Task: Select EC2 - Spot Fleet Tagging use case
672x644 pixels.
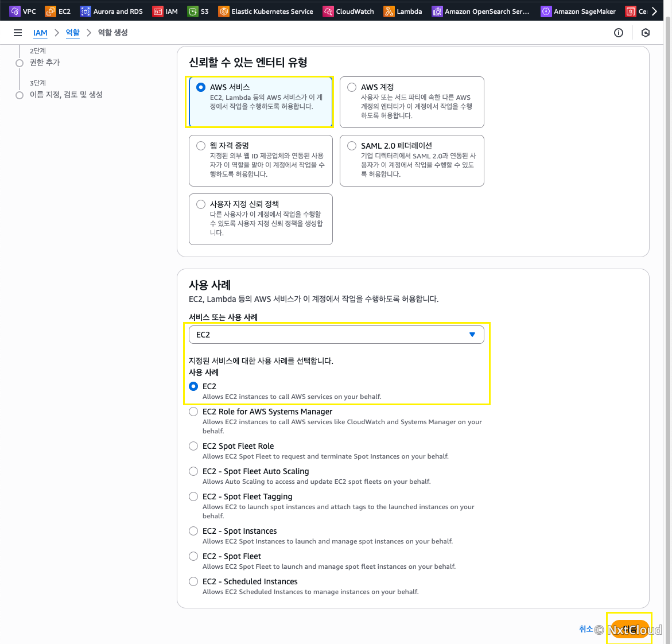Action: coord(194,496)
